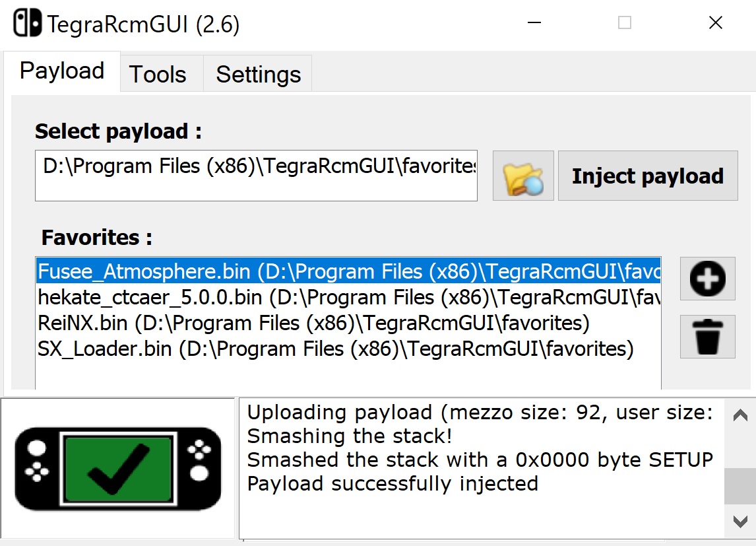The image size is (756, 546).
Task: Click the payload path input field
Action: coord(256,176)
